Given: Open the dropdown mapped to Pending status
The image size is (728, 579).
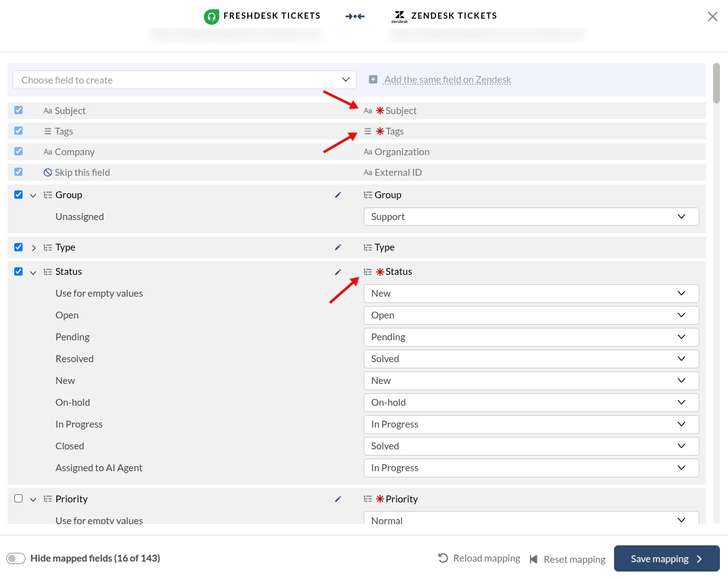Looking at the screenshot, I should click(x=531, y=337).
